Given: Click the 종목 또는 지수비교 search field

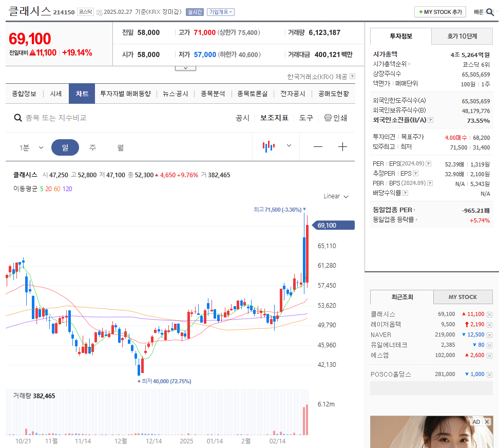Looking at the screenshot, I should pyautogui.click(x=56, y=118).
